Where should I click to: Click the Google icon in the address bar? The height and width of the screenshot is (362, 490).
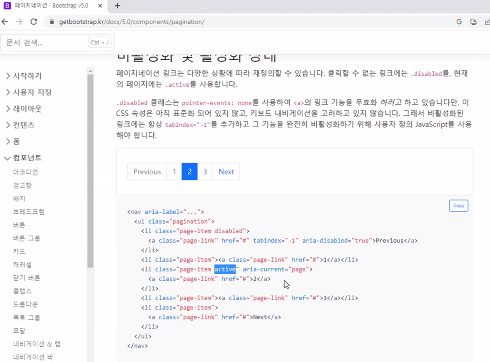(x=459, y=22)
